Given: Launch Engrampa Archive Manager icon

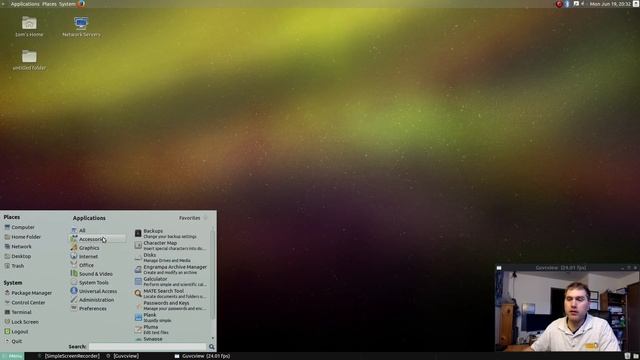Looking at the screenshot, I should 138,269.
